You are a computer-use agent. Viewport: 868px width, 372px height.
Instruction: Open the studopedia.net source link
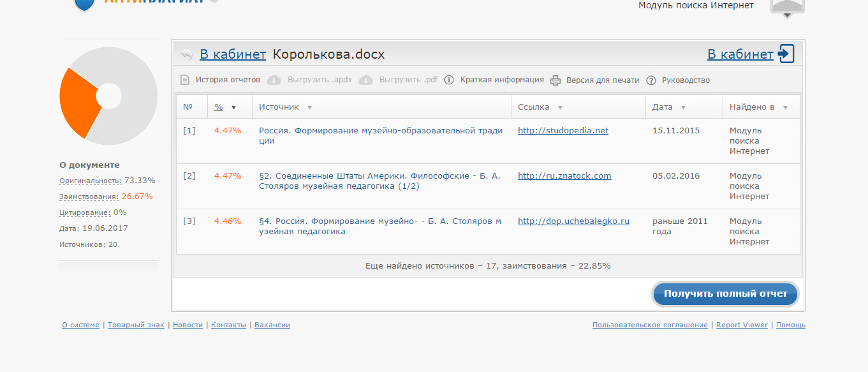563,131
